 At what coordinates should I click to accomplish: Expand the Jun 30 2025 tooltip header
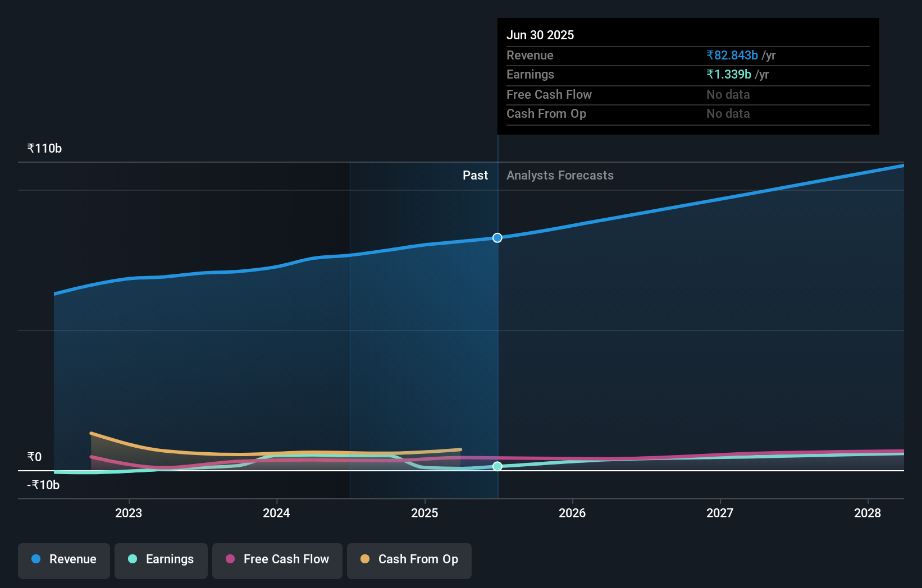pos(540,35)
